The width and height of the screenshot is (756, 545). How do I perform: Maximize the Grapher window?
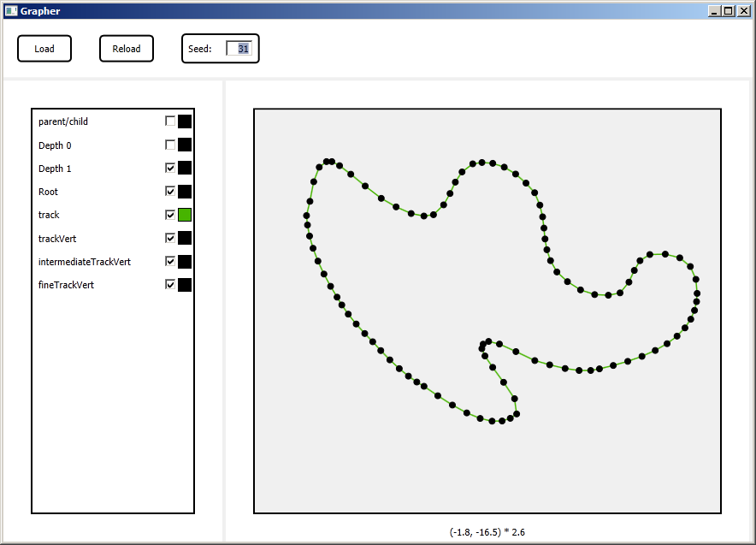pos(728,11)
